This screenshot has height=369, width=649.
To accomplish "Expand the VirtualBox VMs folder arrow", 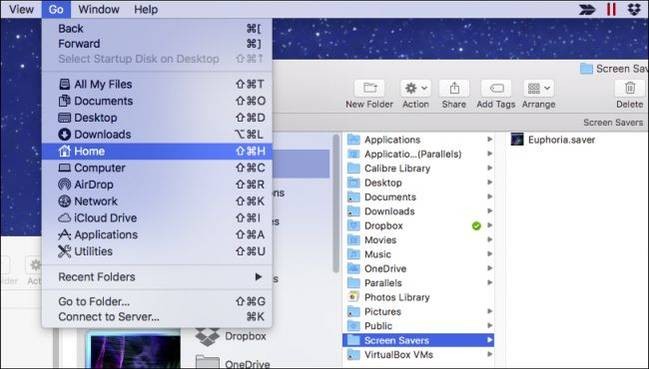I will pyautogui.click(x=490, y=354).
